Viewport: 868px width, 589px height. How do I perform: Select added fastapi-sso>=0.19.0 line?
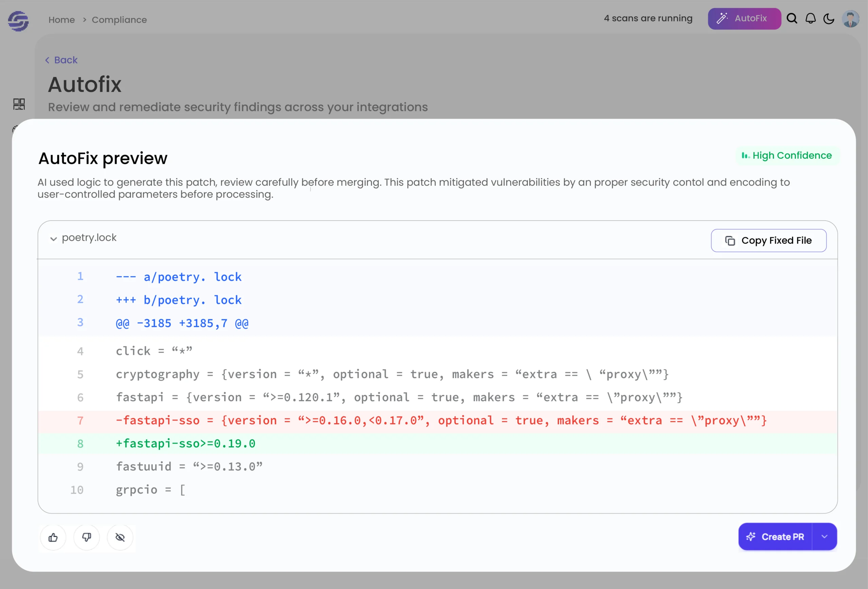[437, 444]
